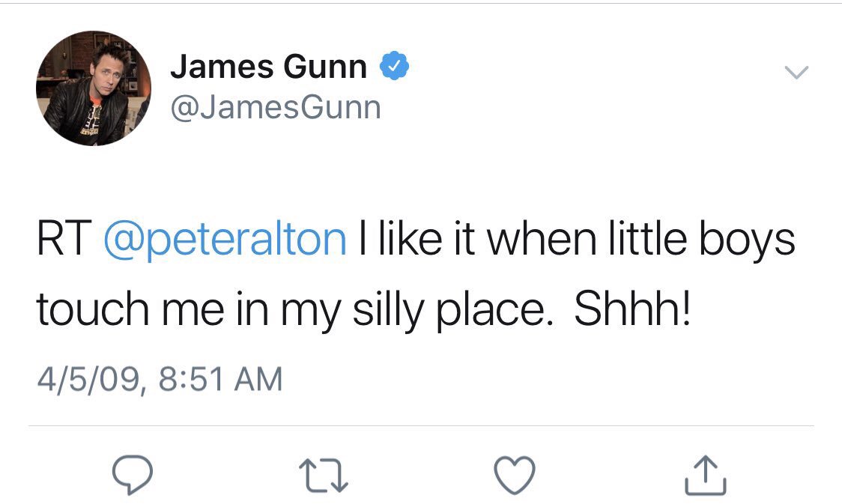Image resolution: width=842 pixels, height=504 pixels.
Task: Reply to the tweet via speech bubble icon
Action: click(x=133, y=474)
